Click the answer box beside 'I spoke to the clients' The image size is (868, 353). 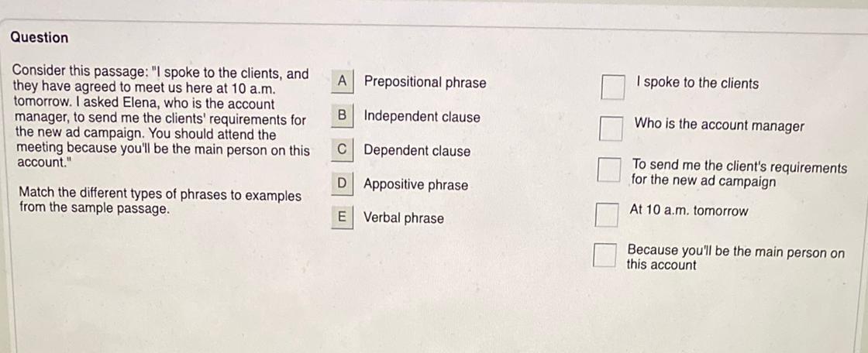tap(612, 87)
